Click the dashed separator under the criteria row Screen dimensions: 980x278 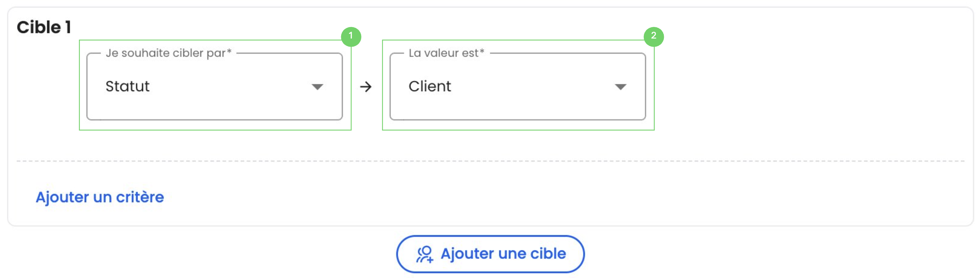[490, 161]
